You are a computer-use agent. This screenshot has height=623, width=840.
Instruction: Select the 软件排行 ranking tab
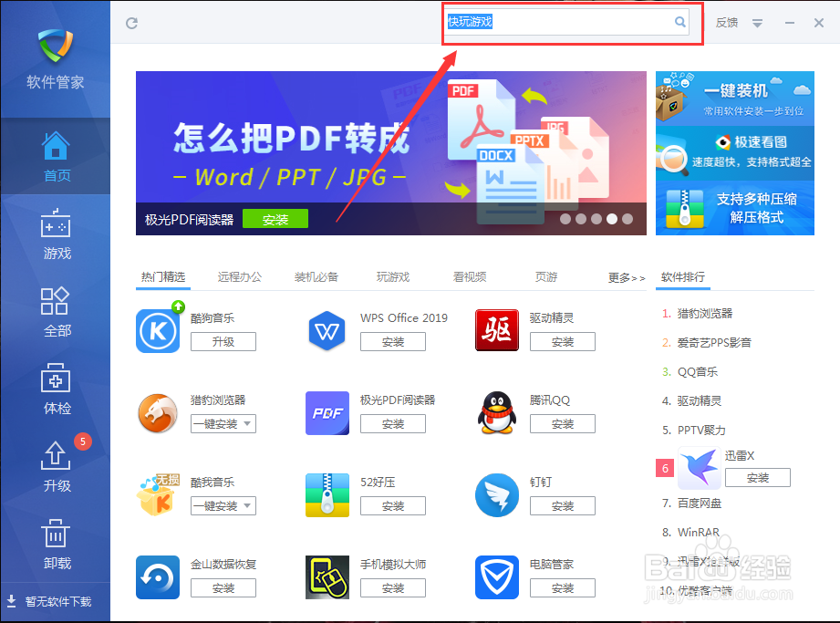(683, 277)
